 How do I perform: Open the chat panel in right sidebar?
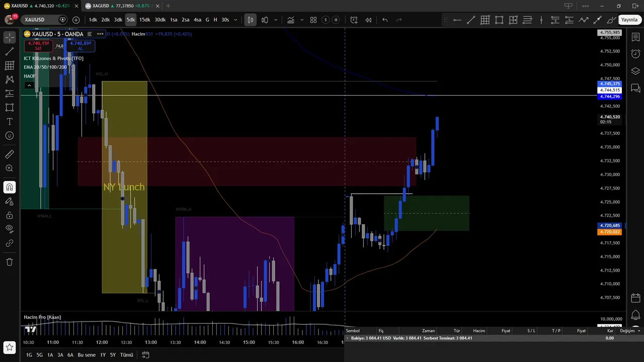[635, 88]
